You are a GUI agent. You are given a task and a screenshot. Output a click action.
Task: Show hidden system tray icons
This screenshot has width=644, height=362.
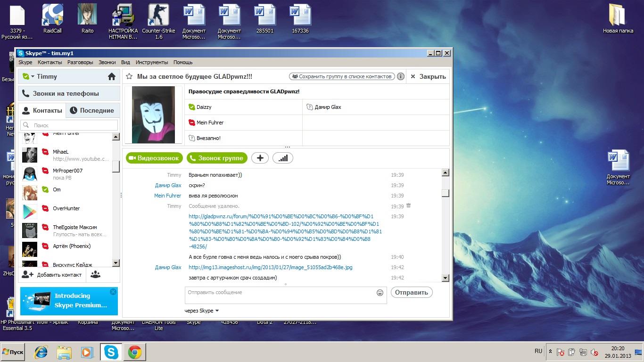[550, 352]
